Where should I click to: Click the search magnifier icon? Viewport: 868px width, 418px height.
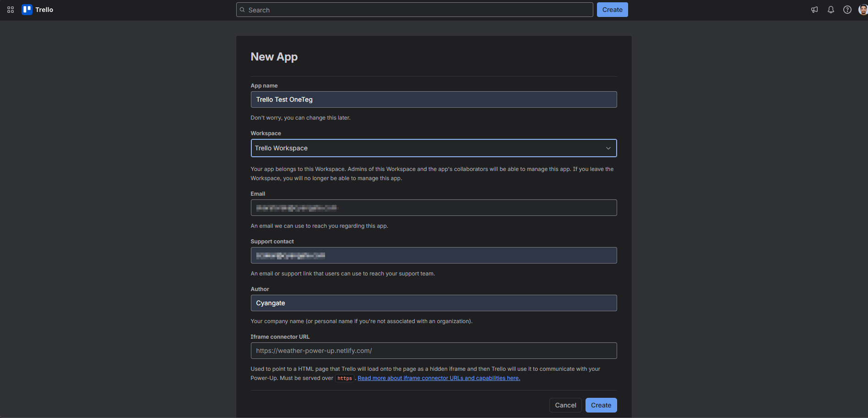coord(243,10)
